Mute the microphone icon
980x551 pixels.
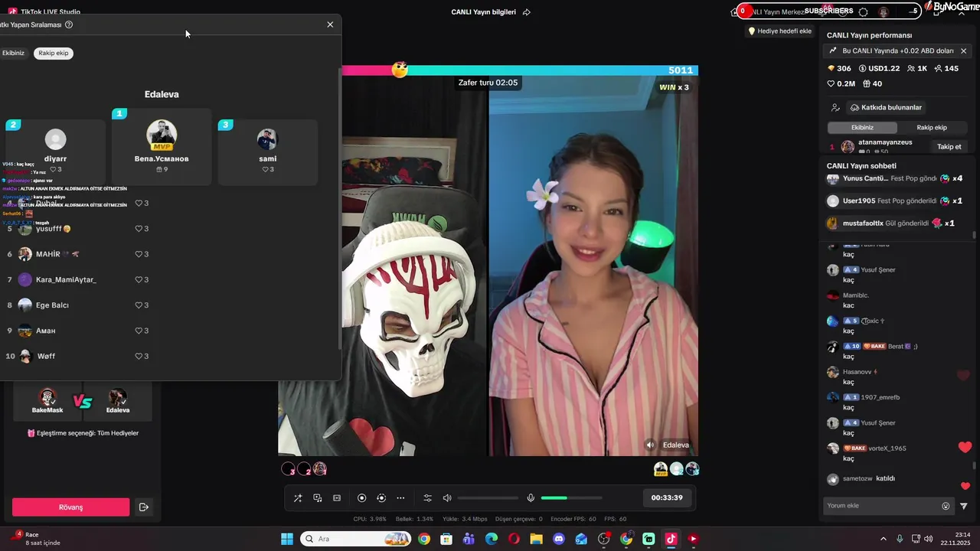(x=531, y=498)
